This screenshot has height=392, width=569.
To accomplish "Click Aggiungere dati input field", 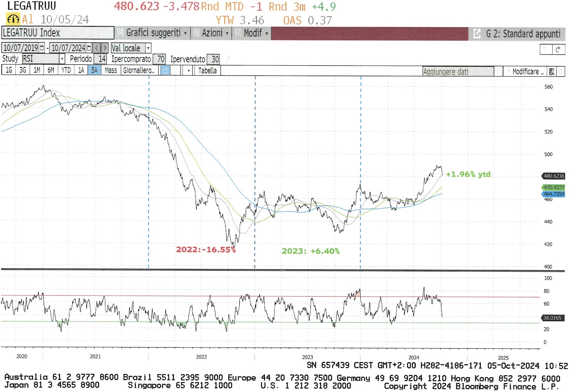I will coord(458,71).
